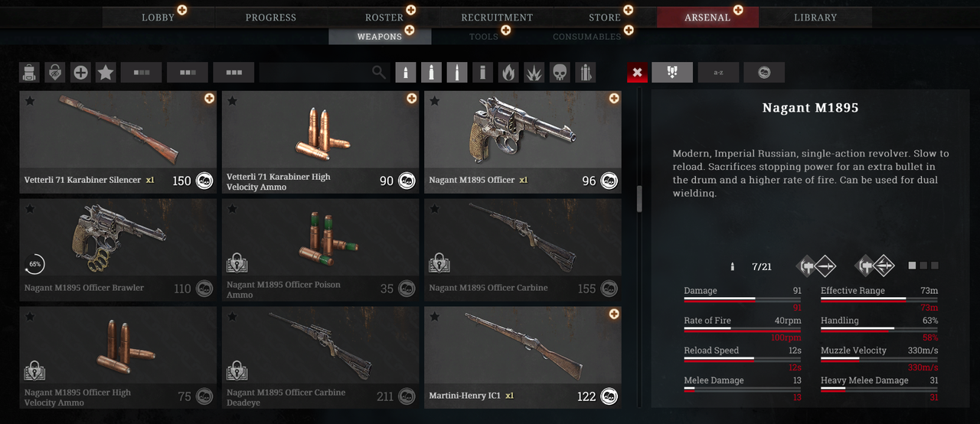Clear filters with the red X
980x424 pixels.
(x=637, y=73)
